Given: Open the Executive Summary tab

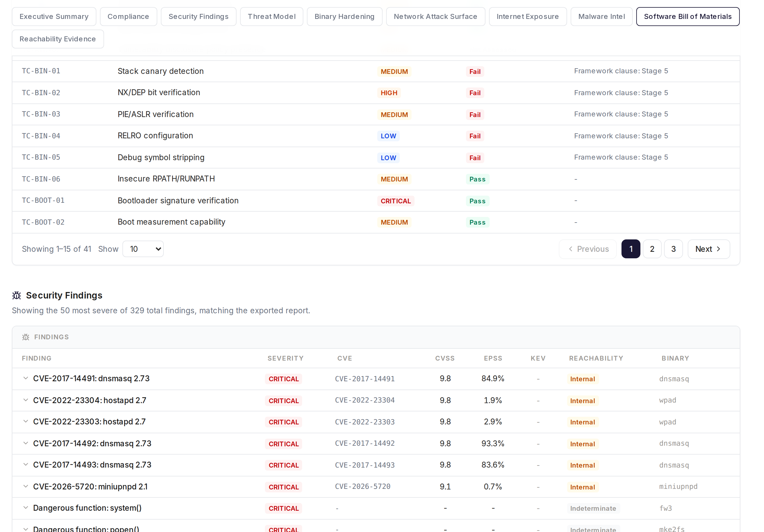Looking at the screenshot, I should click(54, 17).
